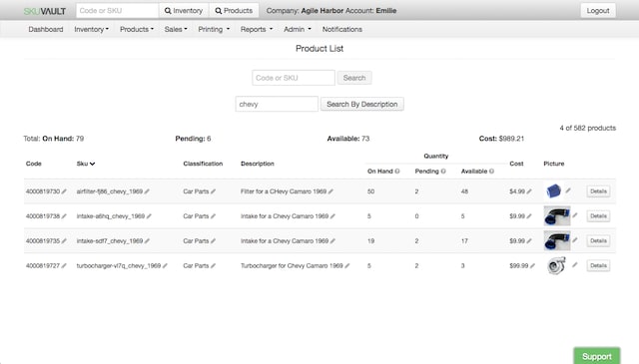Screen dimensions: 639x364
Task: Log out using the Logout button
Action: pyautogui.click(x=598, y=11)
